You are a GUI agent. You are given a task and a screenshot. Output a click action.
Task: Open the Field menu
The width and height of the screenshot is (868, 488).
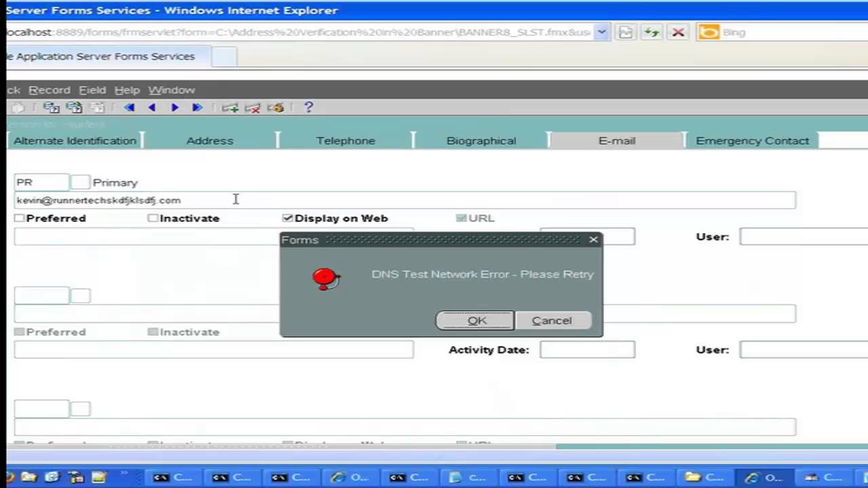tap(92, 89)
